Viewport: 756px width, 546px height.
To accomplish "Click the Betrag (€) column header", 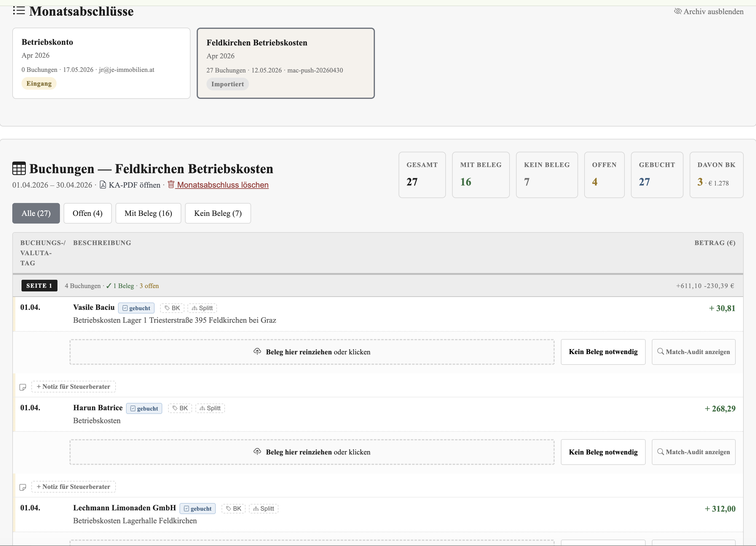I will click(x=715, y=243).
